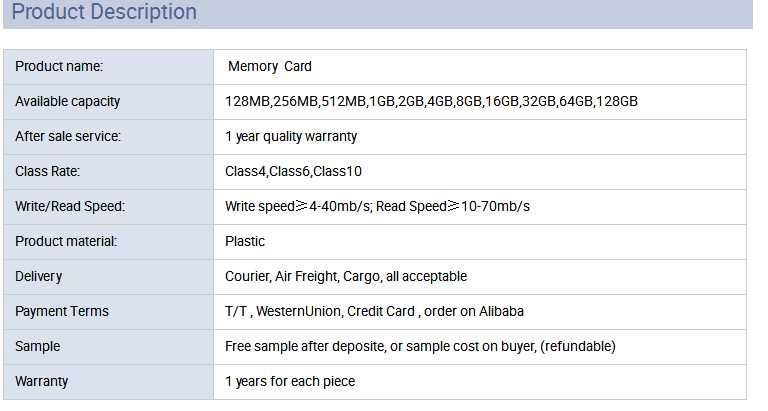Click the 'After sale service:' label
The image size is (768, 411).
click(68, 137)
